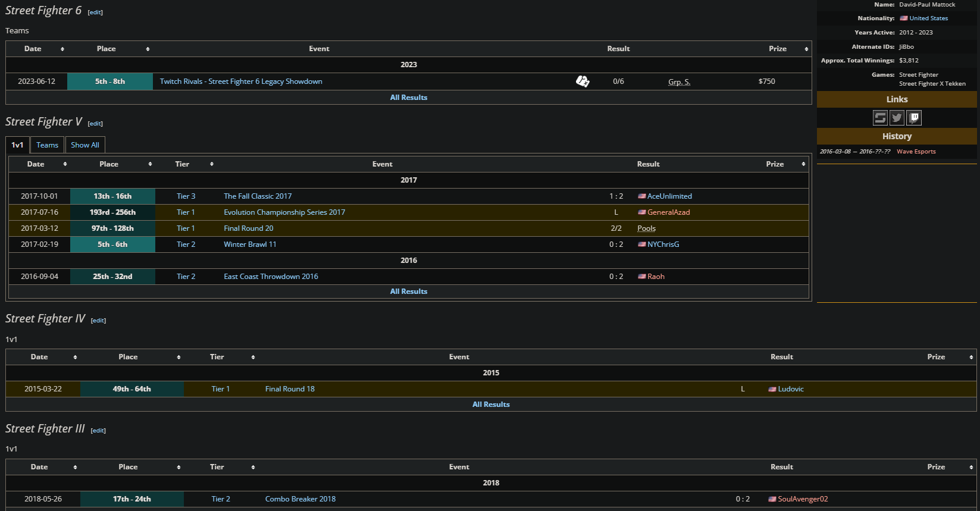Open the Combo Breaker 2018 event
This screenshot has height=511, width=980.
pyautogui.click(x=300, y=499)
